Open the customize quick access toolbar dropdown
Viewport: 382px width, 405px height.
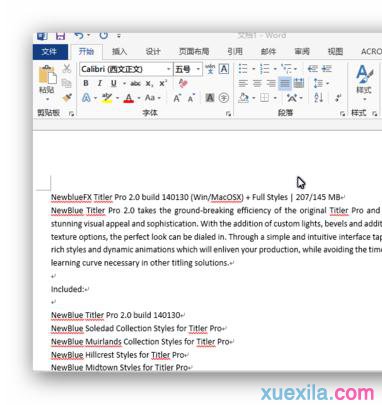tap(119, 35)
